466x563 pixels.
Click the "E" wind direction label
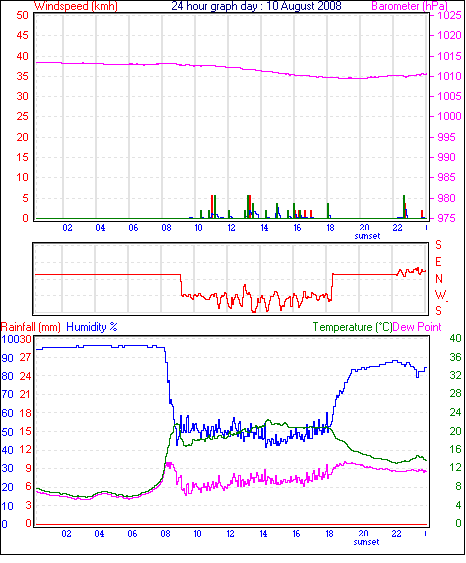tap(438, 262)
